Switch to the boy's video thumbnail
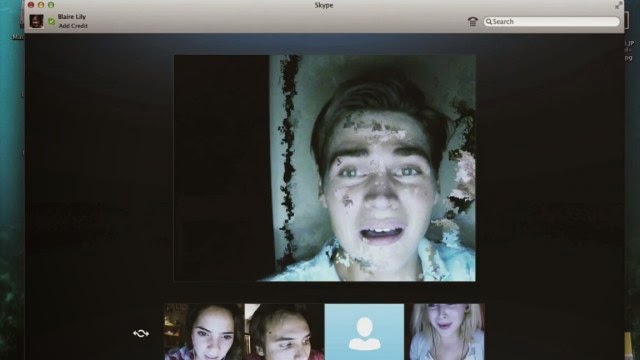640x360 pixels. click(284, 331)
